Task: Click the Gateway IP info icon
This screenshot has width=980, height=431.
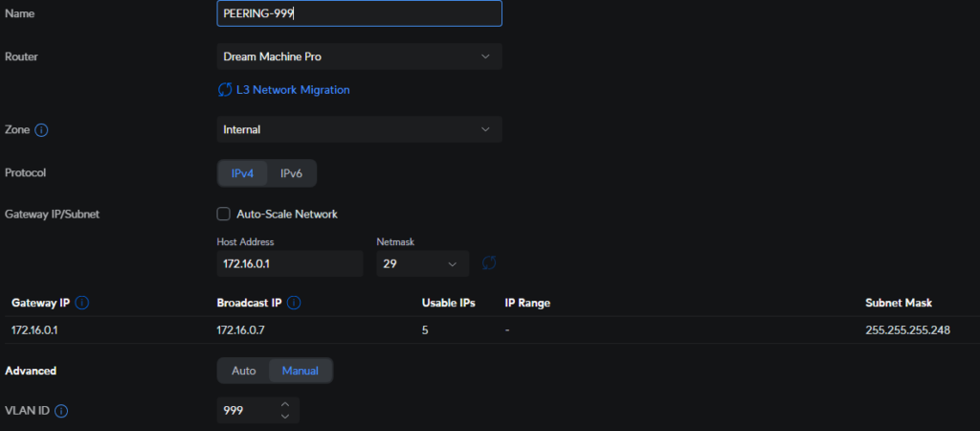Action: pyautogui.click(x=82, y=304)
